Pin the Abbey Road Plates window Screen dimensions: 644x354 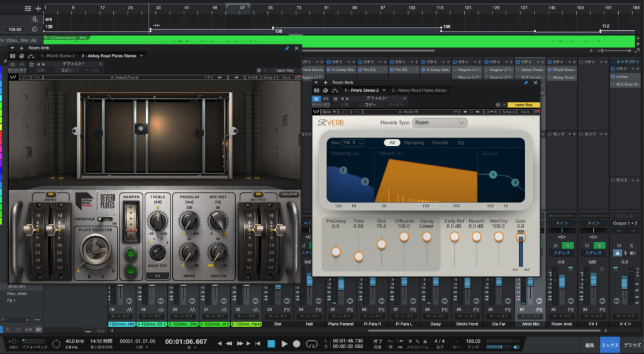tap(287, 48)
